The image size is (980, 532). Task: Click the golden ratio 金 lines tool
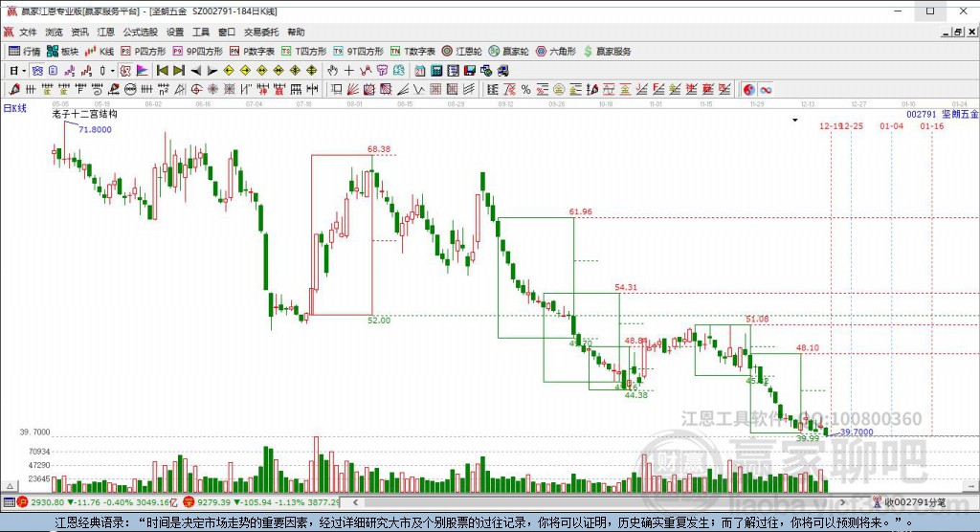click(625, 89)
